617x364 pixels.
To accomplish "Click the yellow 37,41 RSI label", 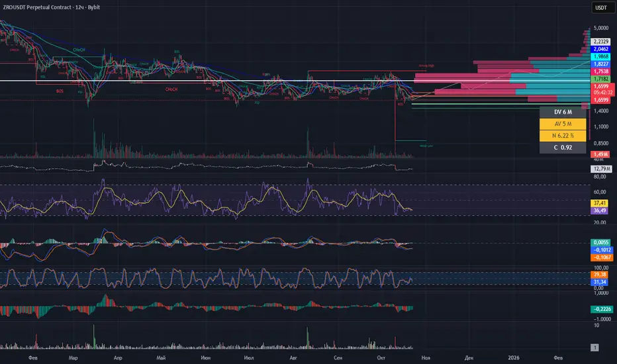I will 599,203.
